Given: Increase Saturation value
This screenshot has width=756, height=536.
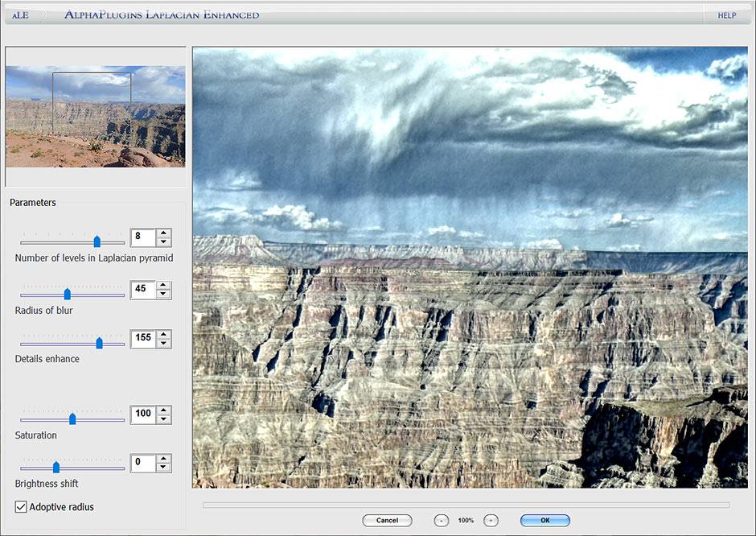Looking at the screenshot, I should (x=164, y=410).
